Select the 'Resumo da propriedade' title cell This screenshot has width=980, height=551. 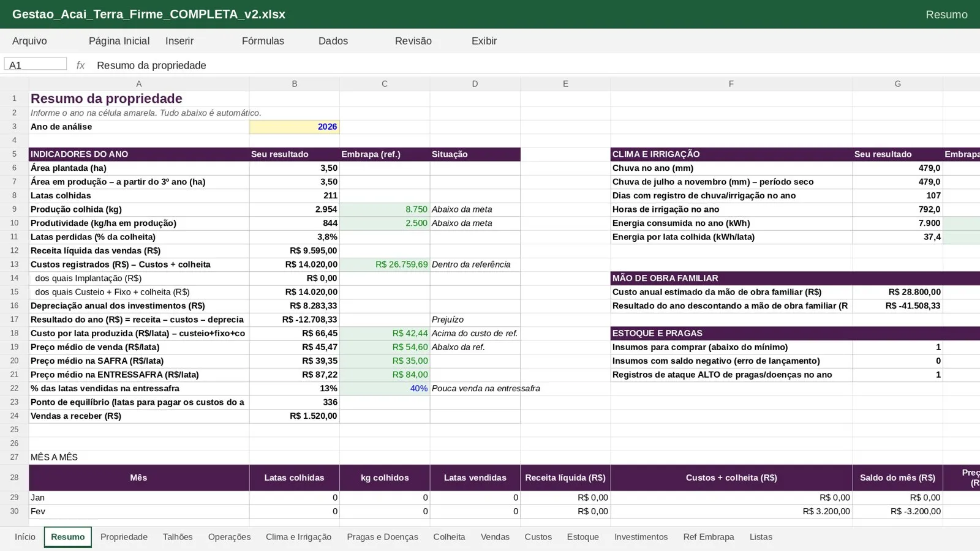click(138, 99)
